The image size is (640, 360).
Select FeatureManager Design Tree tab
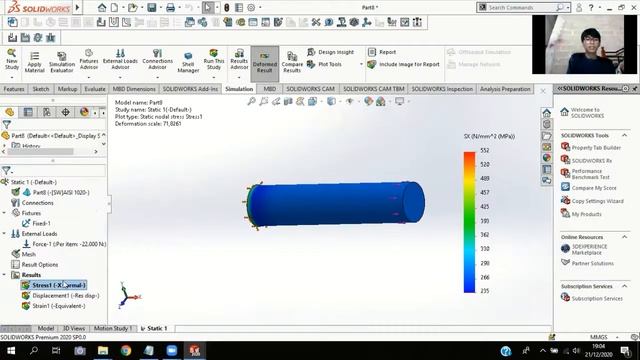pyautogui.click(x=9, y=112)
